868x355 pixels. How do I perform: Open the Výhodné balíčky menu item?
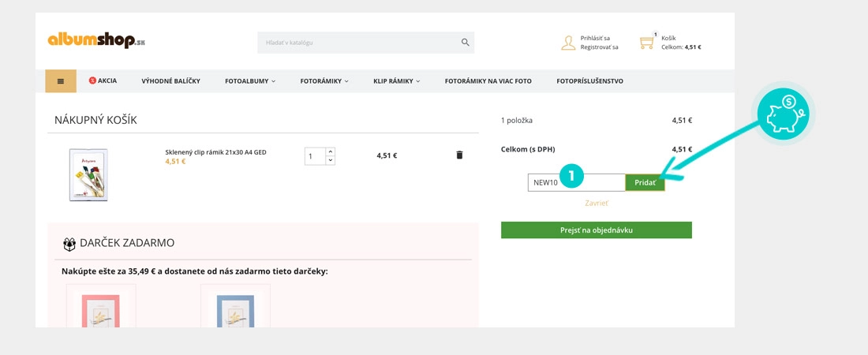coord(171,80)
